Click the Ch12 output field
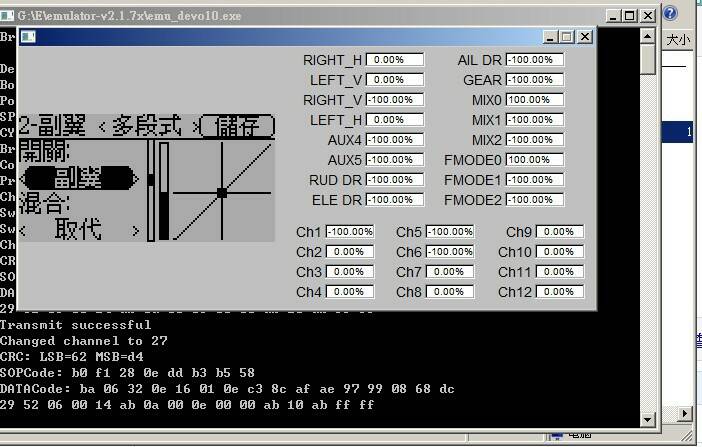 [x=560, y=292]
